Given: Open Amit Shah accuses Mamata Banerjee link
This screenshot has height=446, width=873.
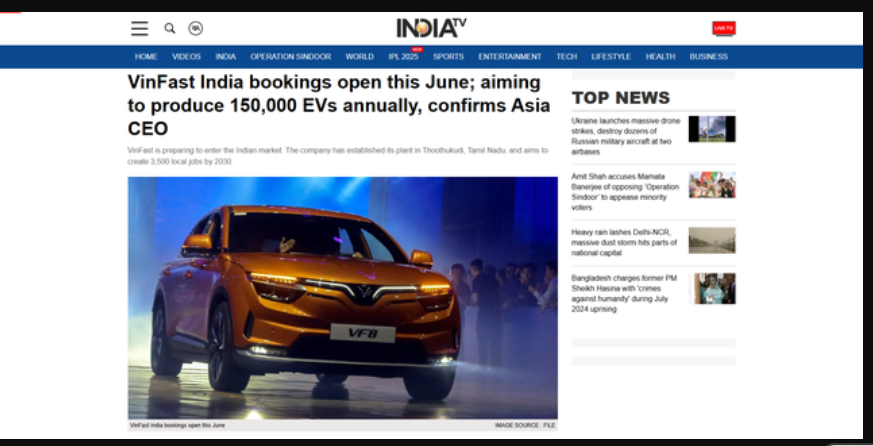Looking at the screenshot, I should tap(625, 192).
